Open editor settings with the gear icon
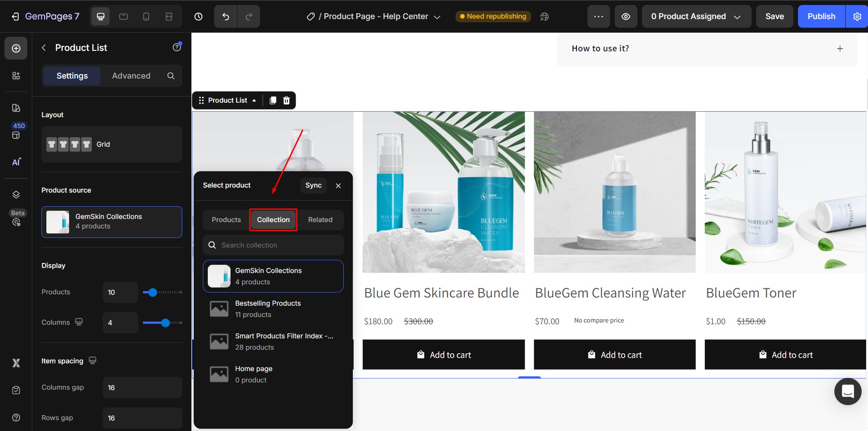Screen dimensions: 868x431 [857, 16]
